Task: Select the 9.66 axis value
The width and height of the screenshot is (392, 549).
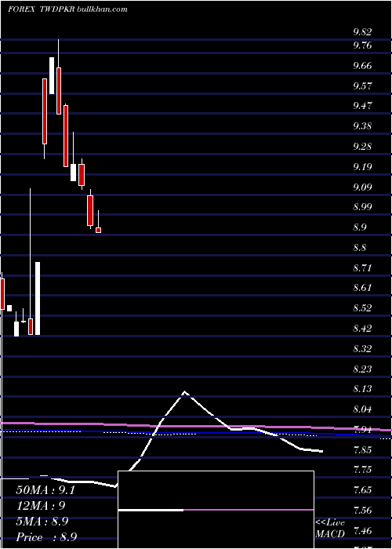Action: (x=362, y=66)
